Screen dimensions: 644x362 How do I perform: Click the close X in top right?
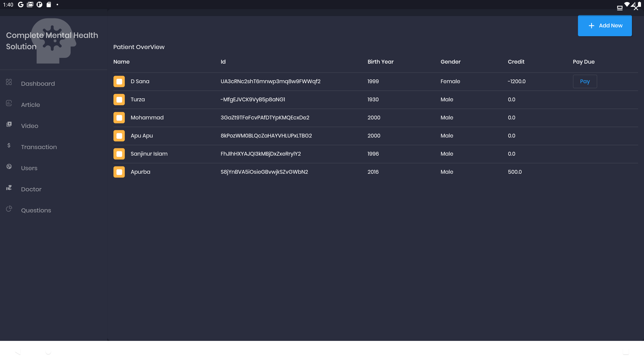[636, 8]
